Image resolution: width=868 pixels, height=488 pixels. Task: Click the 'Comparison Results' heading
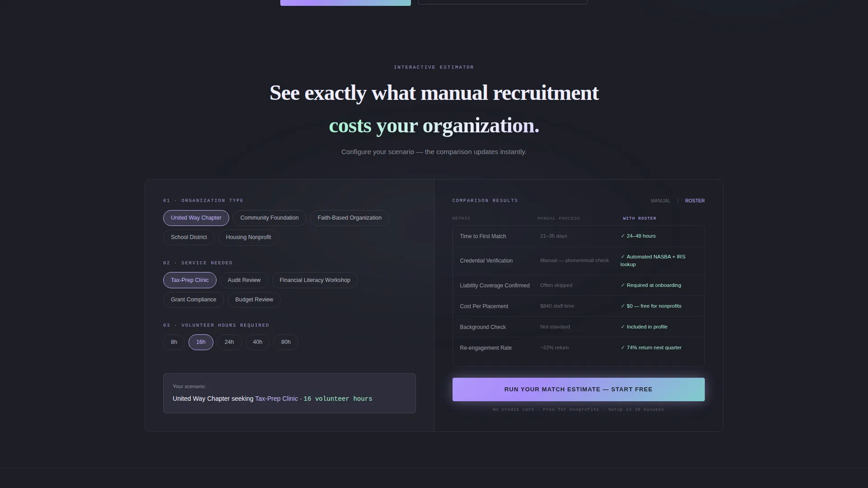click(485, 201)
